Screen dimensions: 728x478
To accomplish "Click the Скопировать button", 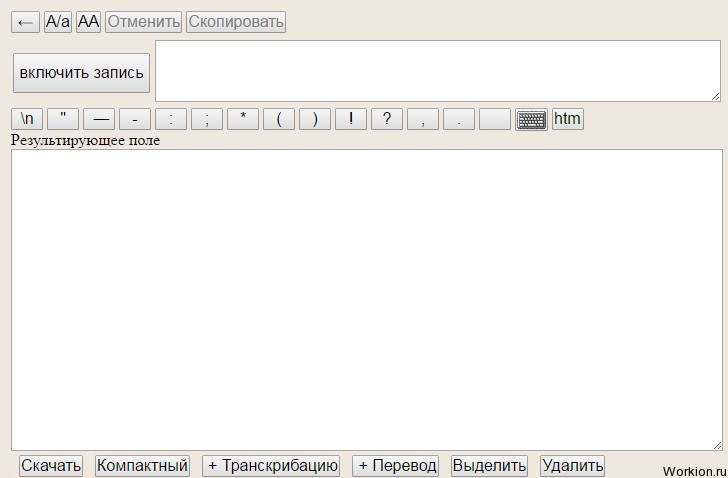I will pos(236,22).
